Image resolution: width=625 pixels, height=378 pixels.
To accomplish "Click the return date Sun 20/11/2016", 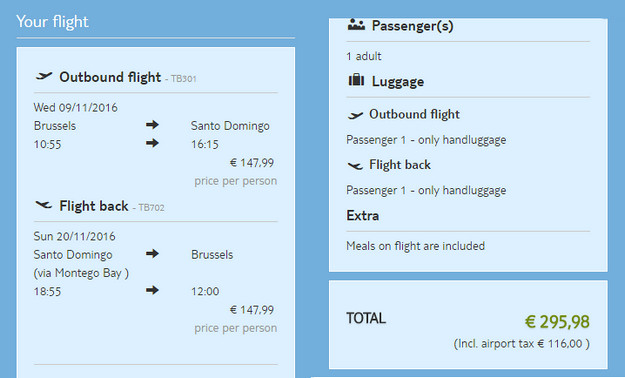I will point(74,236).
